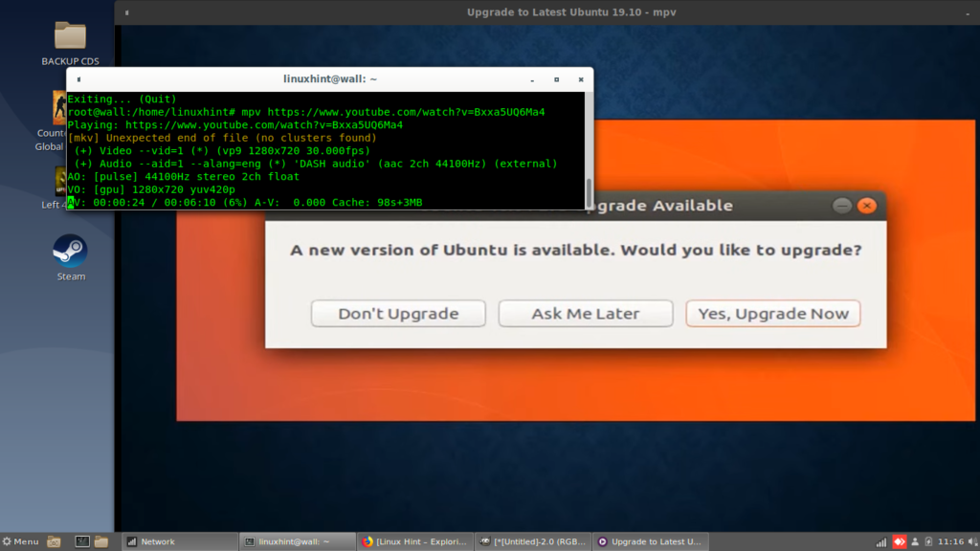Click the AV playback status line in terminal
This screenshot has width=980, height=551.
pyautogui.click(x=245, y=203)
